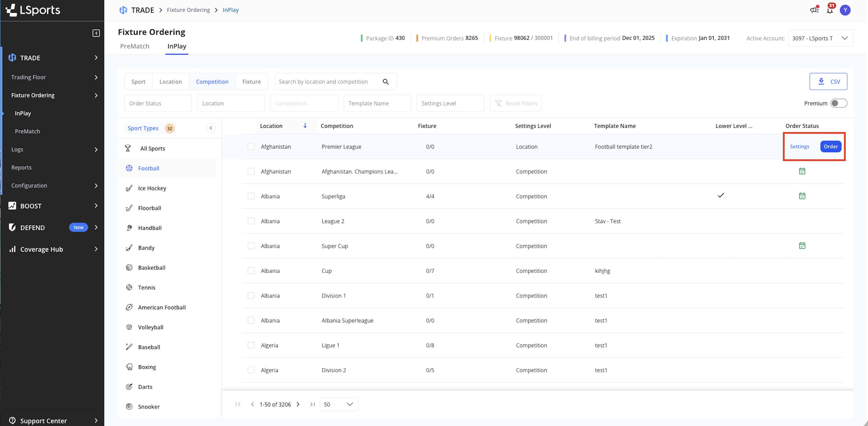
Task: Download data with the CSV button
Action: point(828,82)
